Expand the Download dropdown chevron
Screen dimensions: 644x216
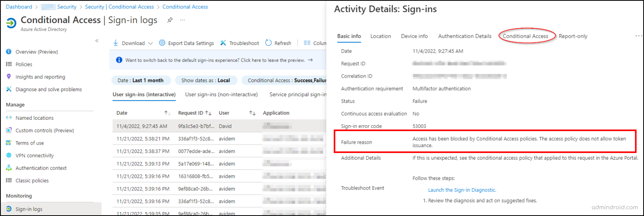(151, 43)
